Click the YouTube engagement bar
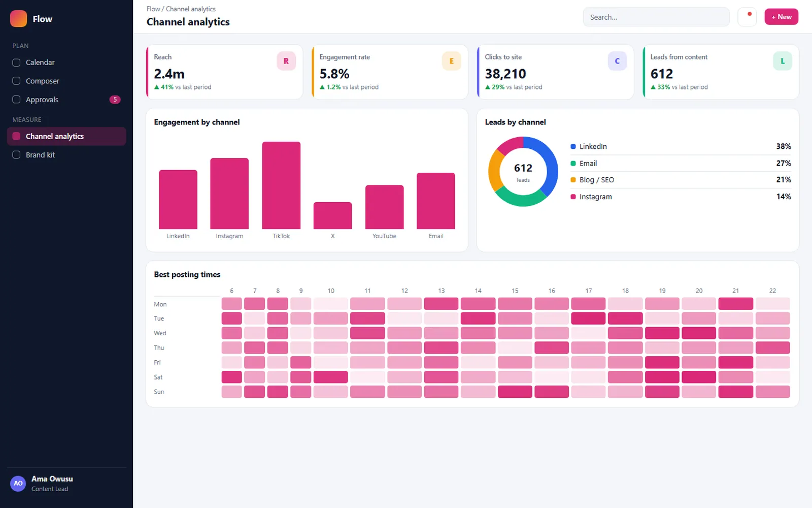The image size is (812, 508). (x=384, y=207)
